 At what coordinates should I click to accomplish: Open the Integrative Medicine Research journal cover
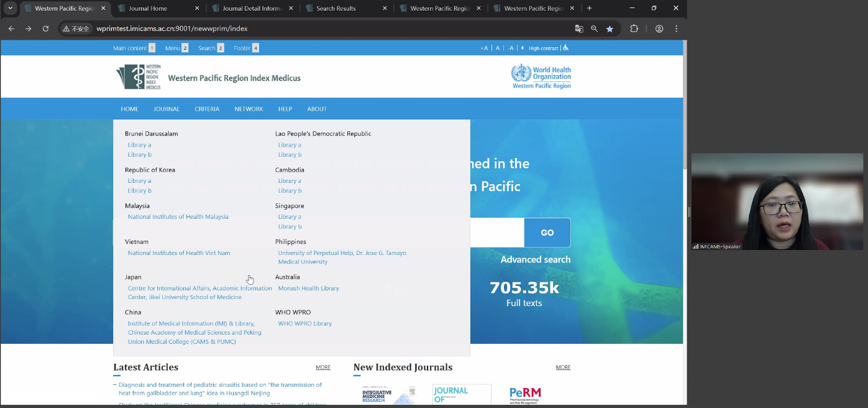[389, 395]
